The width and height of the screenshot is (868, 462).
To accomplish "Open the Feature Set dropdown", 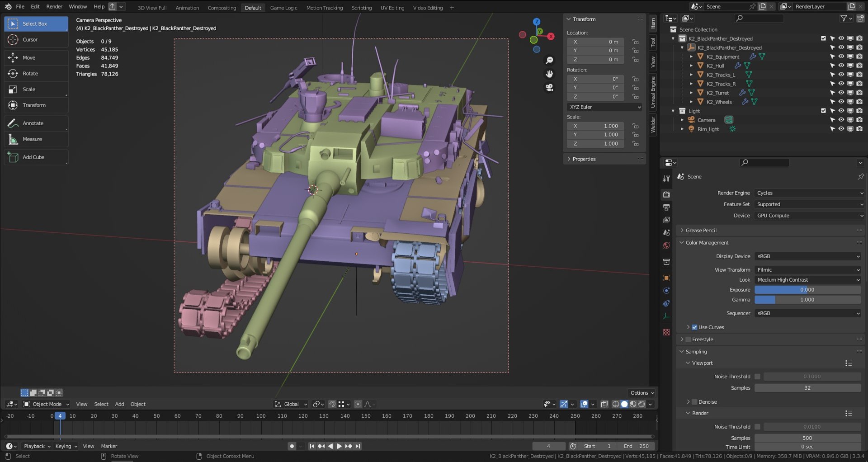I will pos(810,204).
